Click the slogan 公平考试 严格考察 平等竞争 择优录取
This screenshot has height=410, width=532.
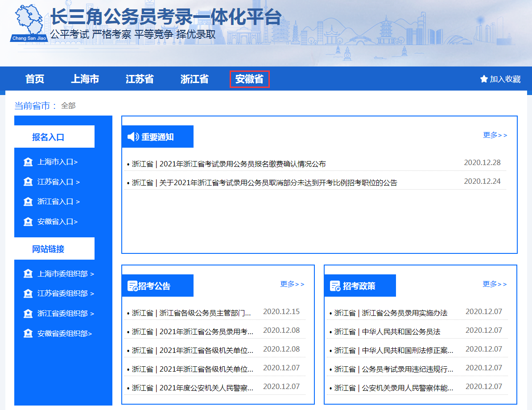point(133,34)
